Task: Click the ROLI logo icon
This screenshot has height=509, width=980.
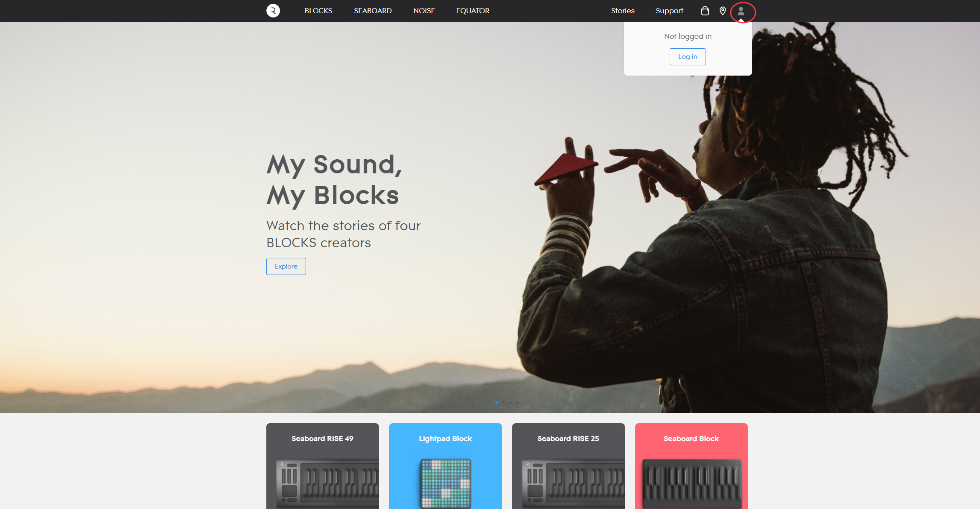Action: [273, 11]
